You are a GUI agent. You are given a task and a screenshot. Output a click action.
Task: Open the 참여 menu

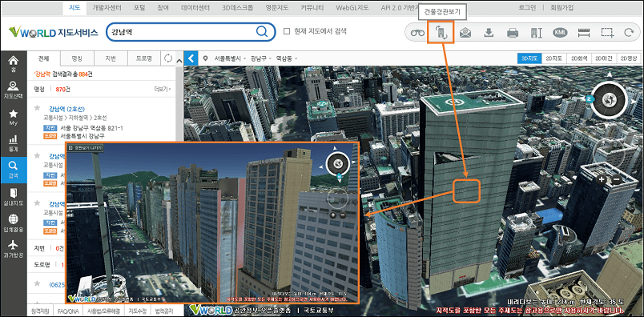[163, 7]
